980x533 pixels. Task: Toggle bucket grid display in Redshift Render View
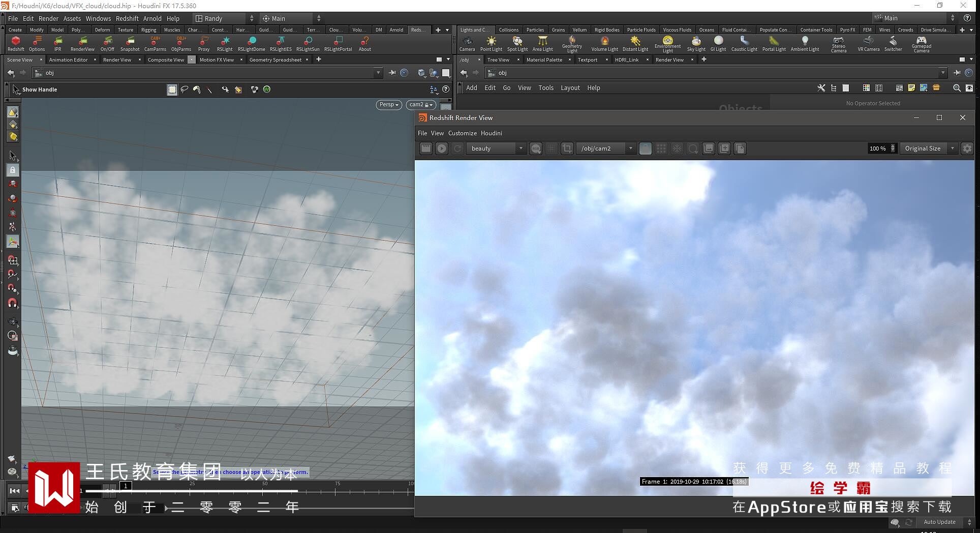tap(661, 149)
